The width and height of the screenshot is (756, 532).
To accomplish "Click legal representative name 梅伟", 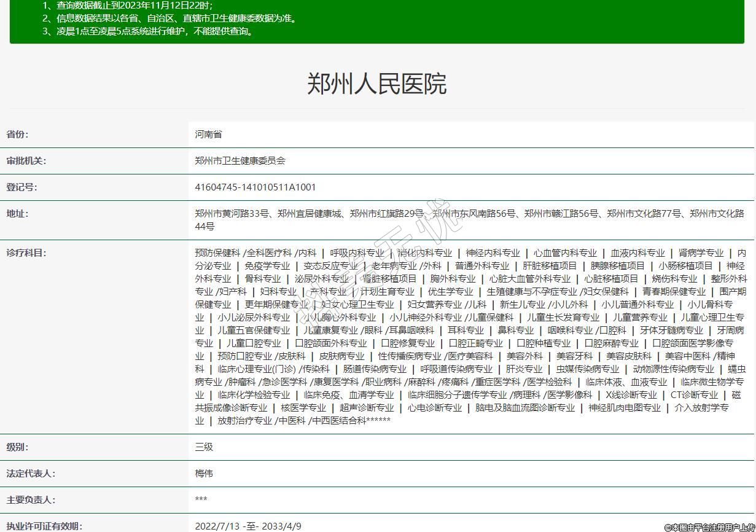I will pyautogui.click(x=204, y=474).
